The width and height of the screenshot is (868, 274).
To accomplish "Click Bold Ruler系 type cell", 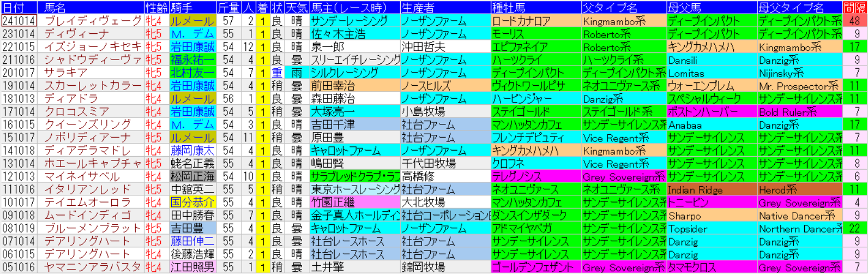I will pos(799,112).
